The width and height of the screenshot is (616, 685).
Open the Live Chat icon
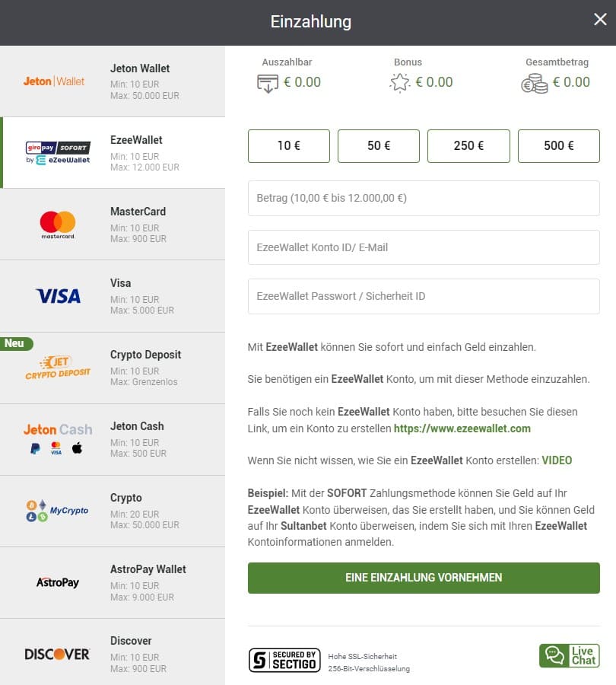click(x=570, y=655)
